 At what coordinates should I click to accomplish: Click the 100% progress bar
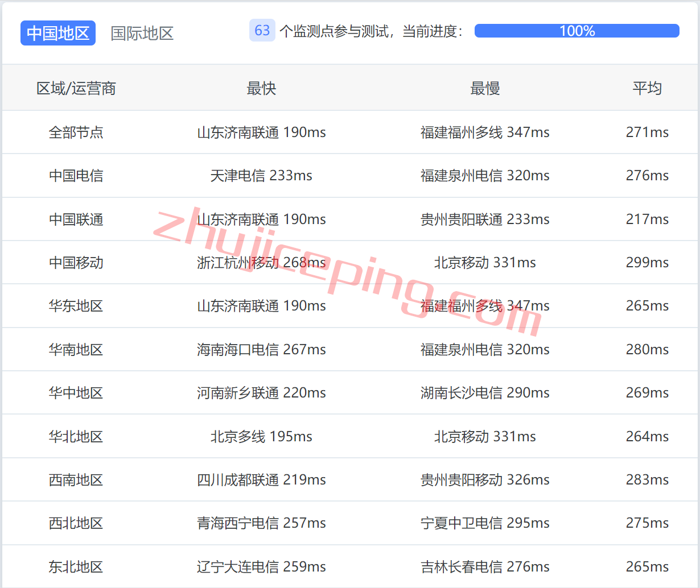point(577,31)
